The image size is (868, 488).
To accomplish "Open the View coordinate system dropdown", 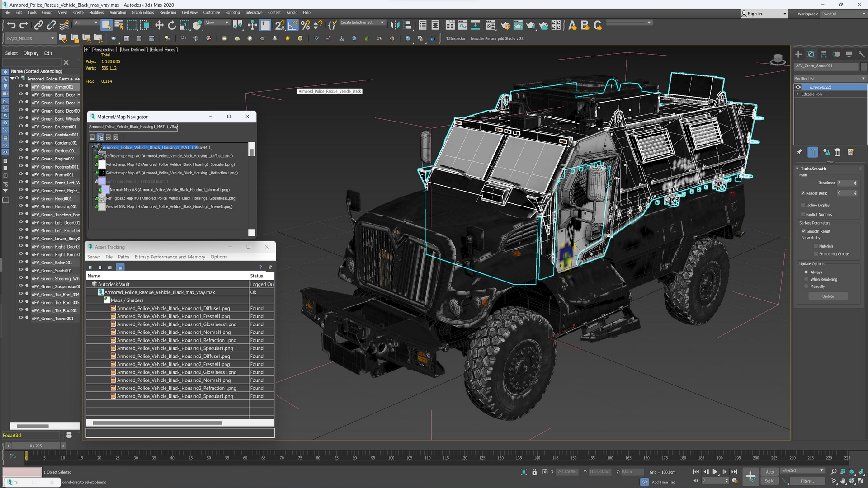I will (x=217, y=23).
